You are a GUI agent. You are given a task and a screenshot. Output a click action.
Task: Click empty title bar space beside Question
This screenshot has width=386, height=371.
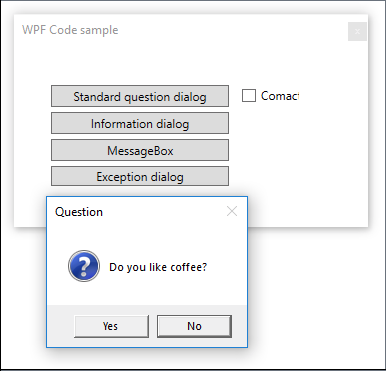tap(163, 212)
